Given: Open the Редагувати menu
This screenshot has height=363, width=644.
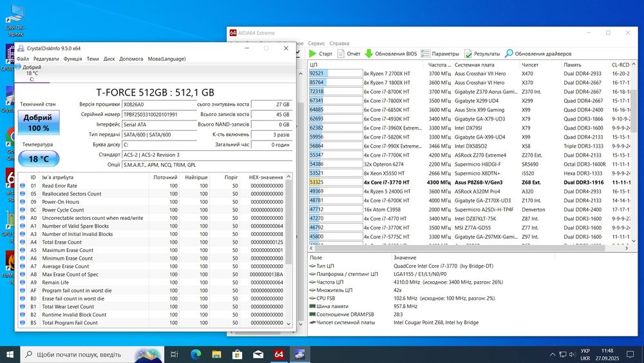Looking at the screenshot, I should (x=46, y=59).
